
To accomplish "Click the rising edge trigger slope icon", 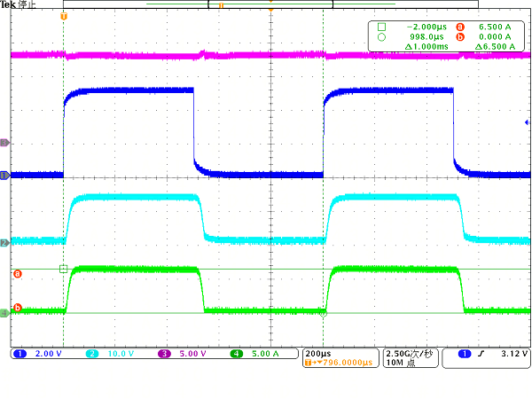I will 481,354.
